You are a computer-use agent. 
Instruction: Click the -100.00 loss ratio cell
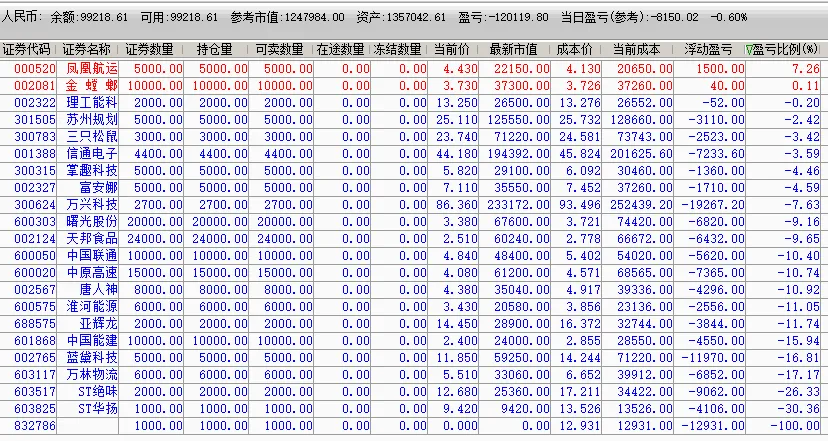coord(795,426)
